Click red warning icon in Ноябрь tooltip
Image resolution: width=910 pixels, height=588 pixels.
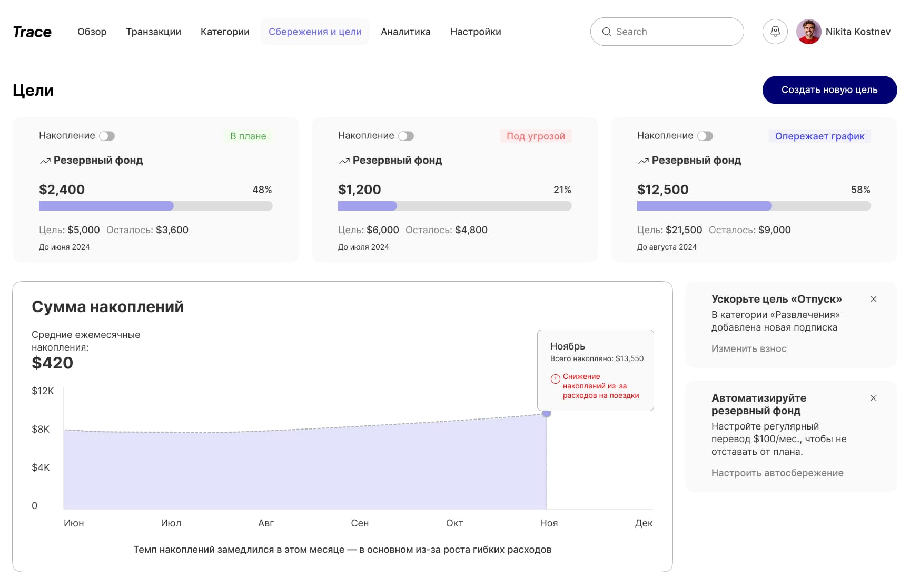[x=555, y=378]
